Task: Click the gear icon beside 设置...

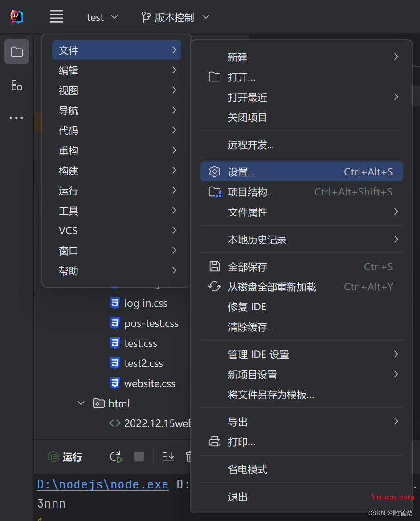Action: (215, 171)
